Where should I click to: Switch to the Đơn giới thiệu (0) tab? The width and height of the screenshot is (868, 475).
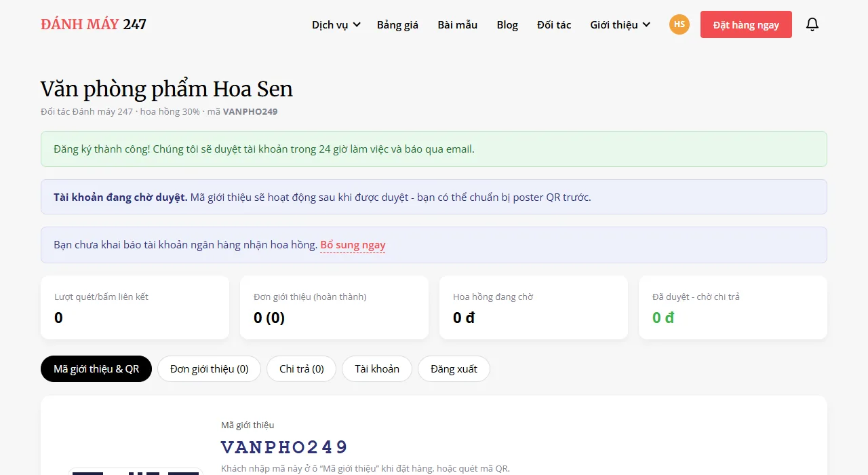(x=210, y=369)
